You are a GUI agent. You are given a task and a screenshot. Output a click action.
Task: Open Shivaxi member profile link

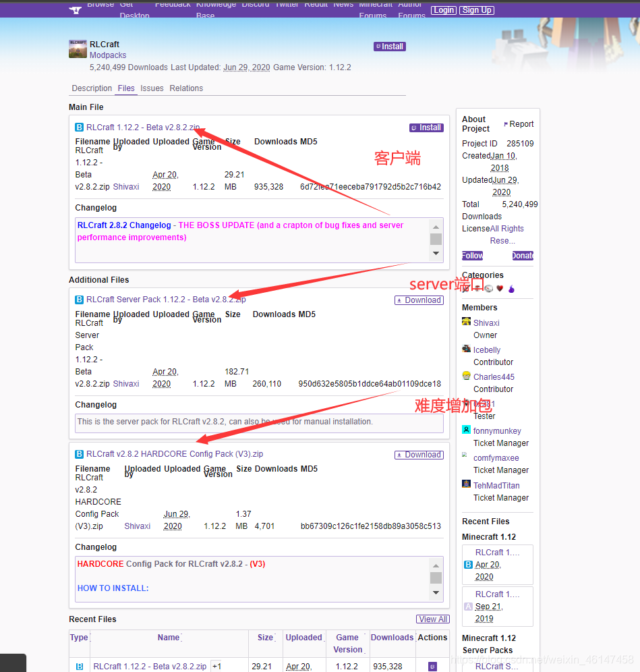(x=486, y=323)
